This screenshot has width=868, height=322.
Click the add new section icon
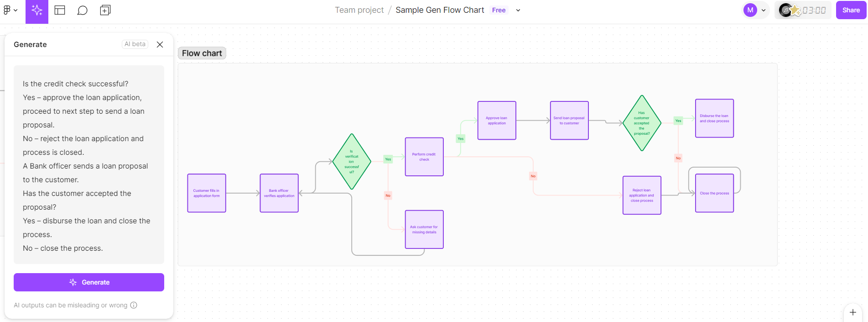click(105, 10)
